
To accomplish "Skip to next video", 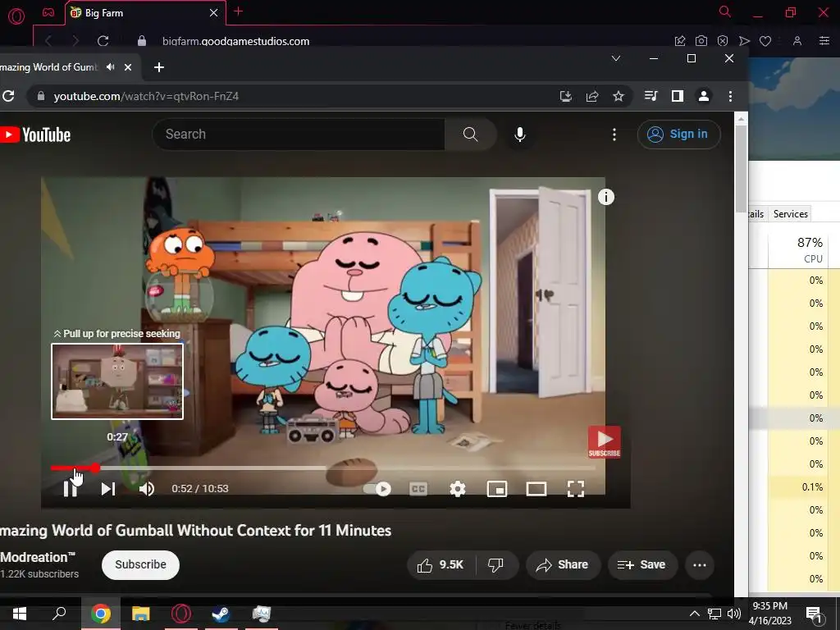I will pyautogui.click(x=108, y=489).
